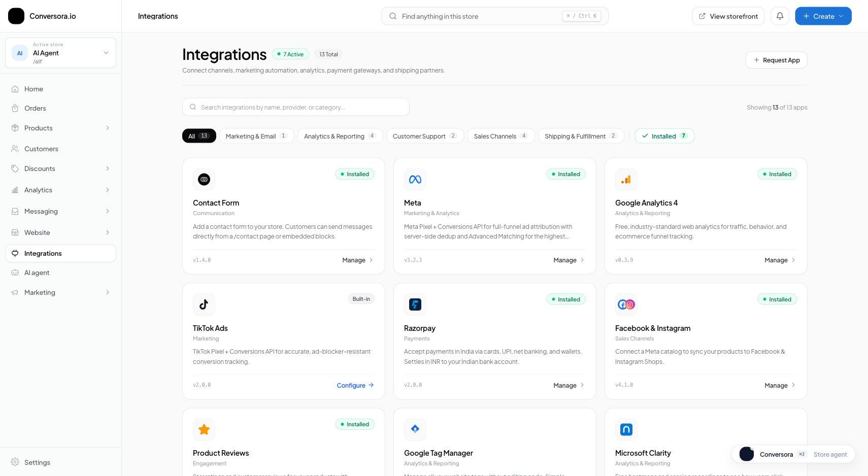Open the AI Agent active store dropdown
Screen dimensions: 868x476
[61, 53]
